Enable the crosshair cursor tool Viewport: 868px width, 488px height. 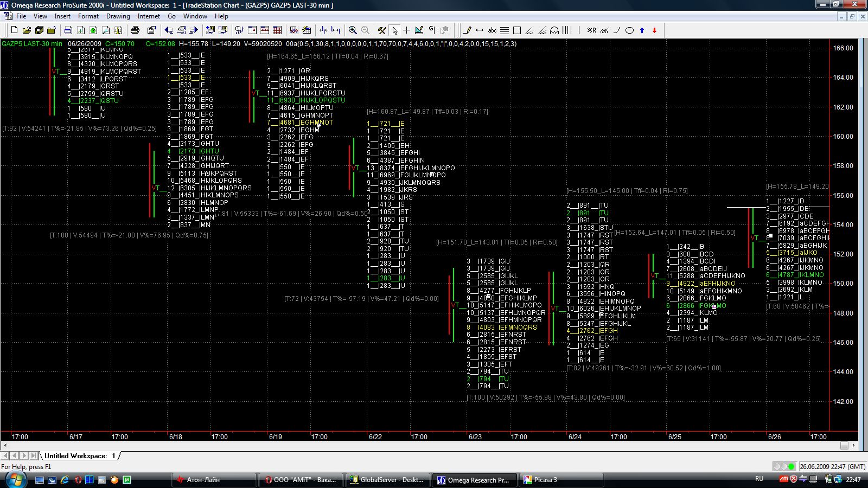[x=406, y=30]
